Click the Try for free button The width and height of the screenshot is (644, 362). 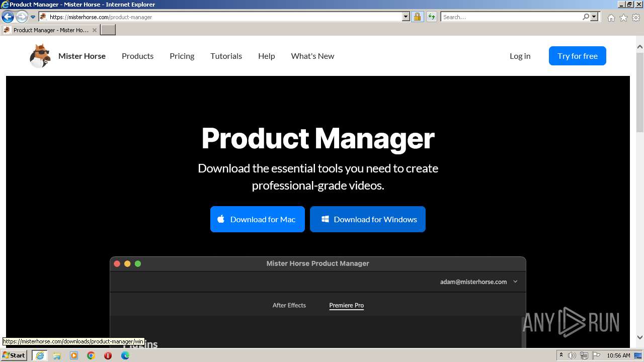577,56
